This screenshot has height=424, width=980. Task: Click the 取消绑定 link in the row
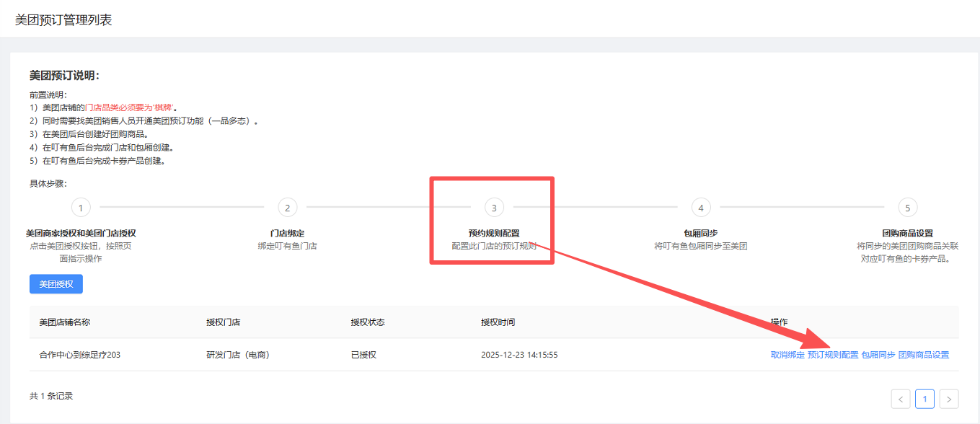point(787,355)
